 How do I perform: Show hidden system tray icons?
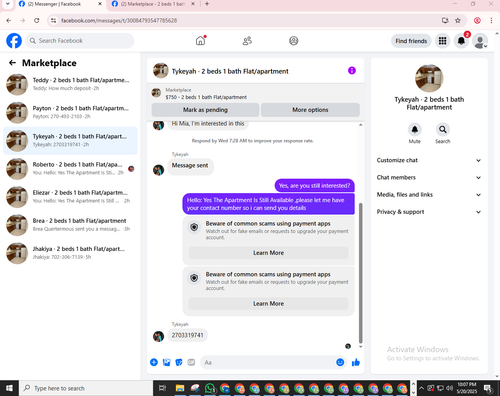click(421, 388)
